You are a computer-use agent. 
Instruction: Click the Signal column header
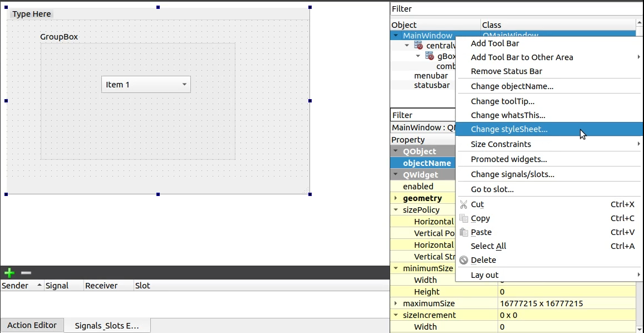click(x=63, y=286)
